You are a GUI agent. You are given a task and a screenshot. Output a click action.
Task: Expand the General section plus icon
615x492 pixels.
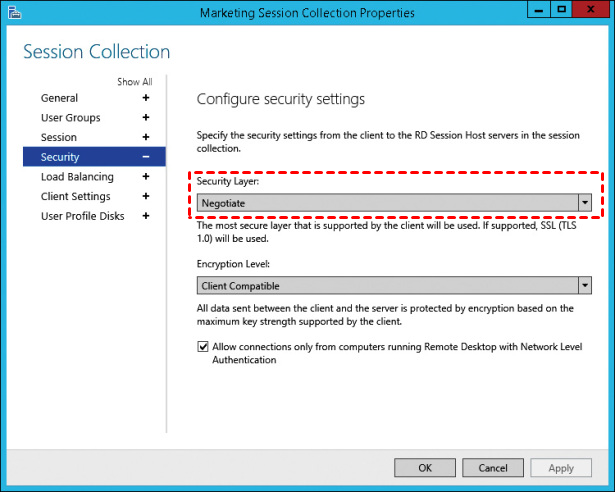pos(146,98)
